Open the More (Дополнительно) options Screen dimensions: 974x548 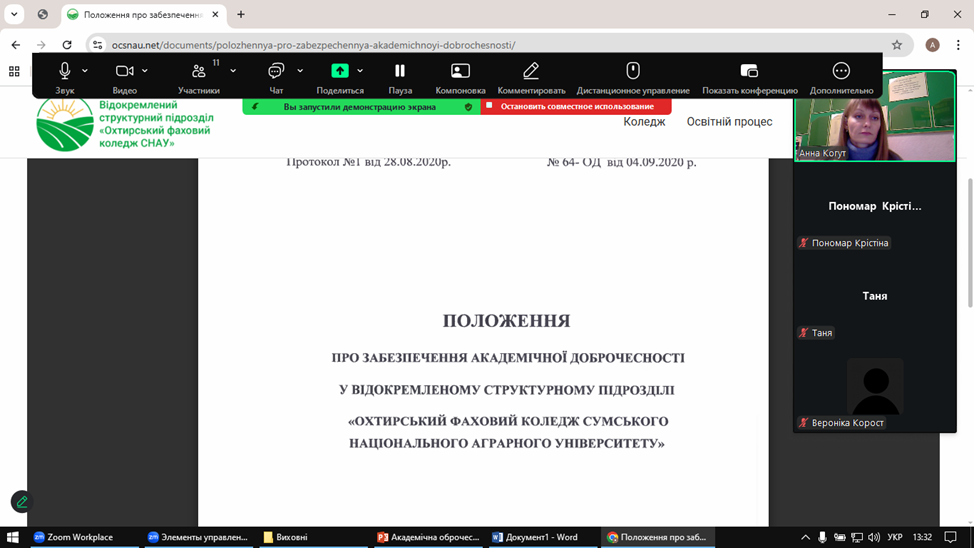point(841,76)
